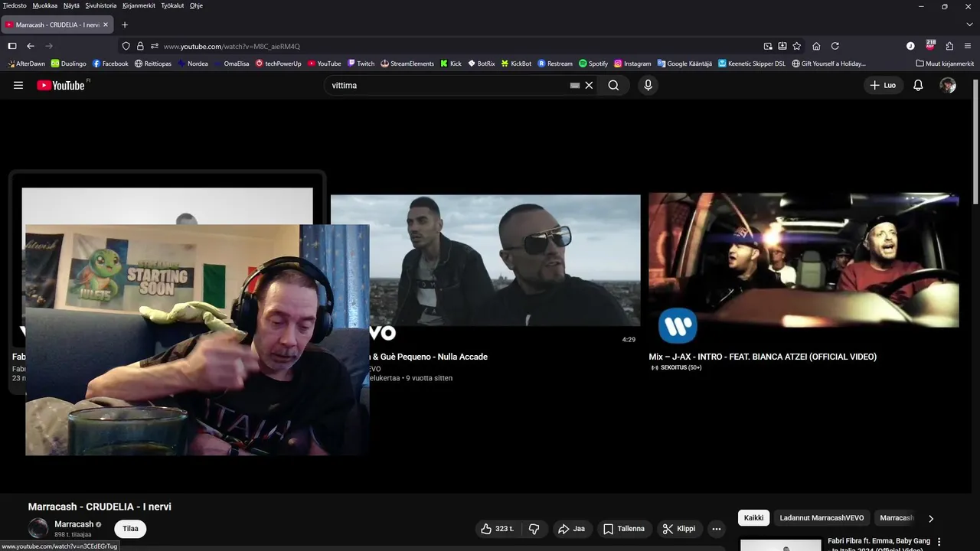Open browser home page

tap(816, 46)
